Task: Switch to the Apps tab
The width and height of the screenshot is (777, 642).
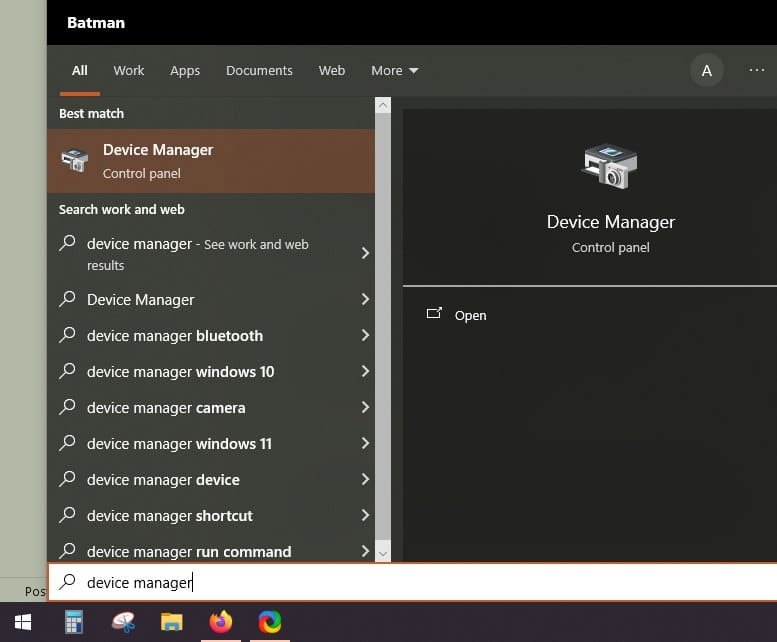Action: point(185,70)
